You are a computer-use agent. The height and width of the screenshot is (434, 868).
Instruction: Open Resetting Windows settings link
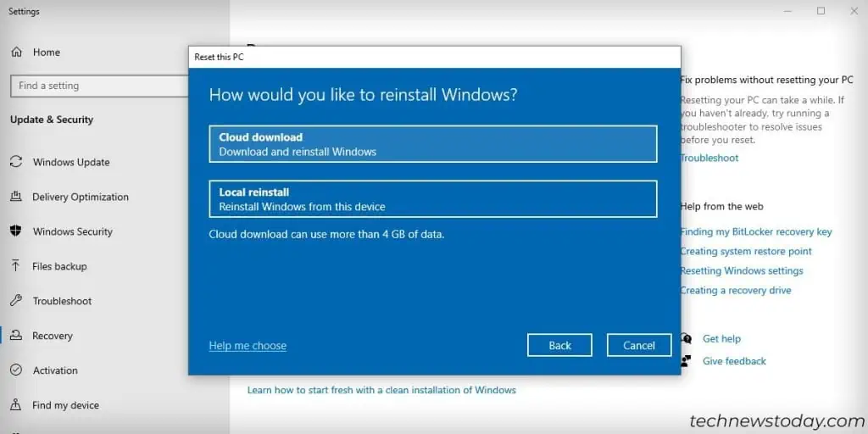coord(742,270)
